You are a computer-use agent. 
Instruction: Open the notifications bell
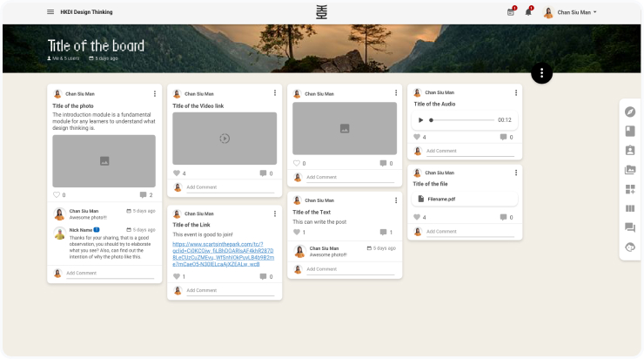[x=528, y=12]
